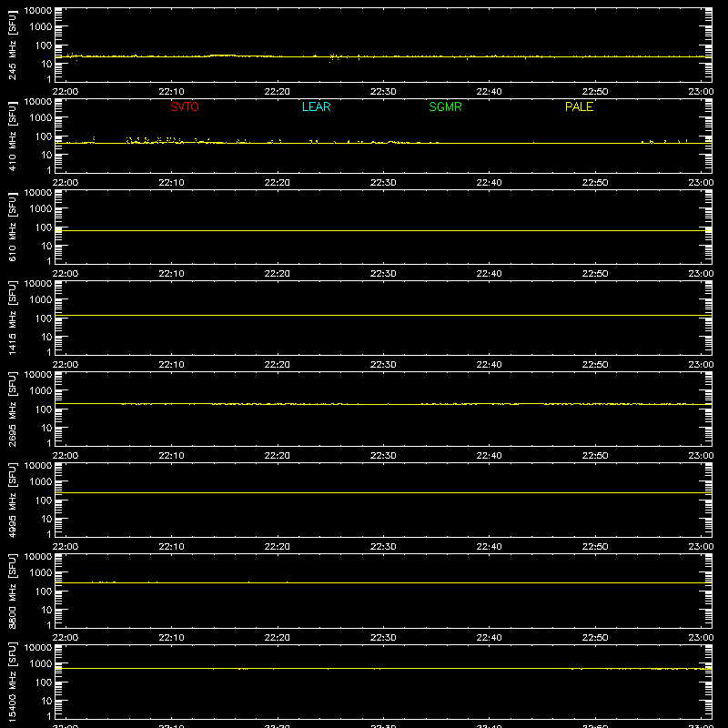
Task: Click the 22:10 tick under the 610 MHz plot
Action: coord(171,274)
